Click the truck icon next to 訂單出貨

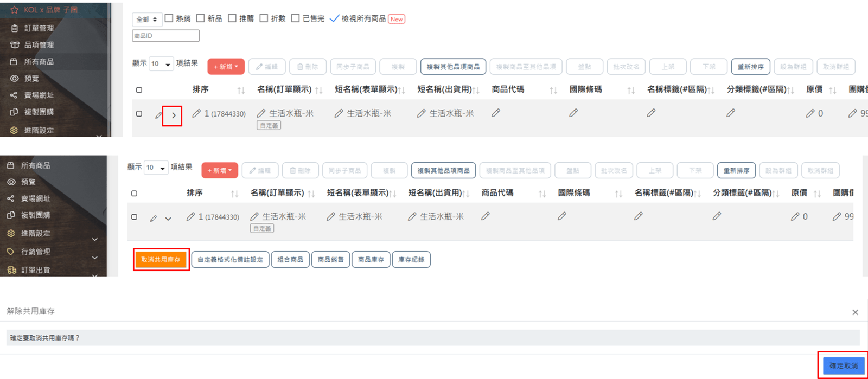click(x=11, y=270)
